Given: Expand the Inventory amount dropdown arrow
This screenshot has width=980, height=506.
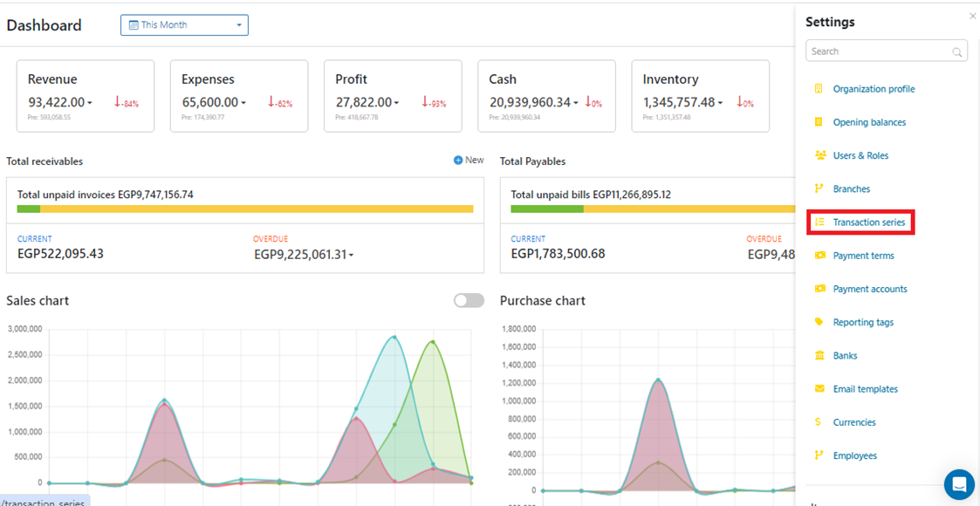Looking at the screenshot, I should (721, 104).
